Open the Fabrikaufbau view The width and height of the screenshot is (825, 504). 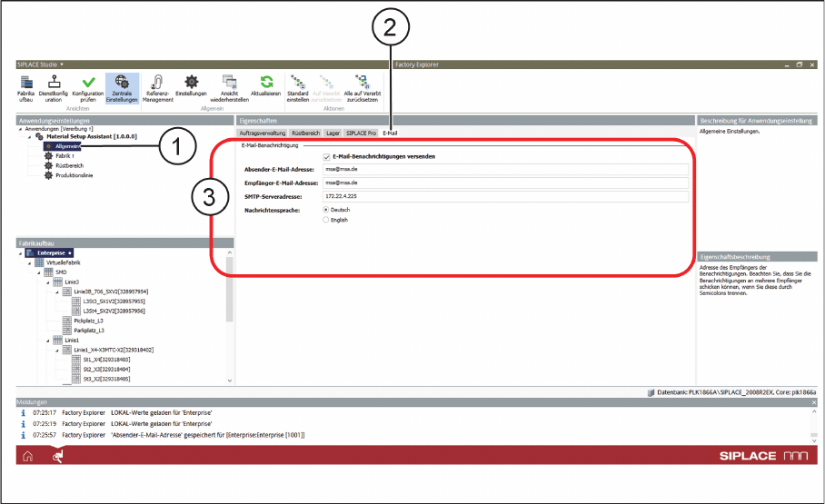click(x=25, y=88)
